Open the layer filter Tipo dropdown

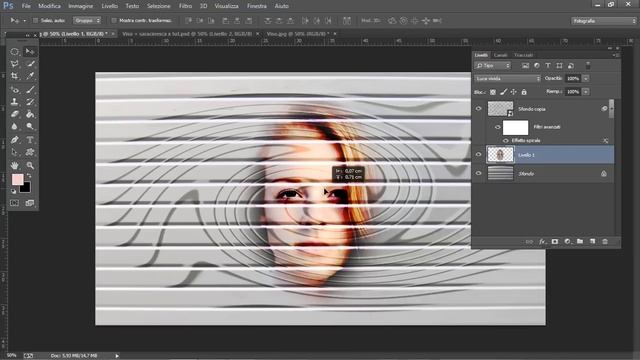pyautogui.click(x=493, y=66)
